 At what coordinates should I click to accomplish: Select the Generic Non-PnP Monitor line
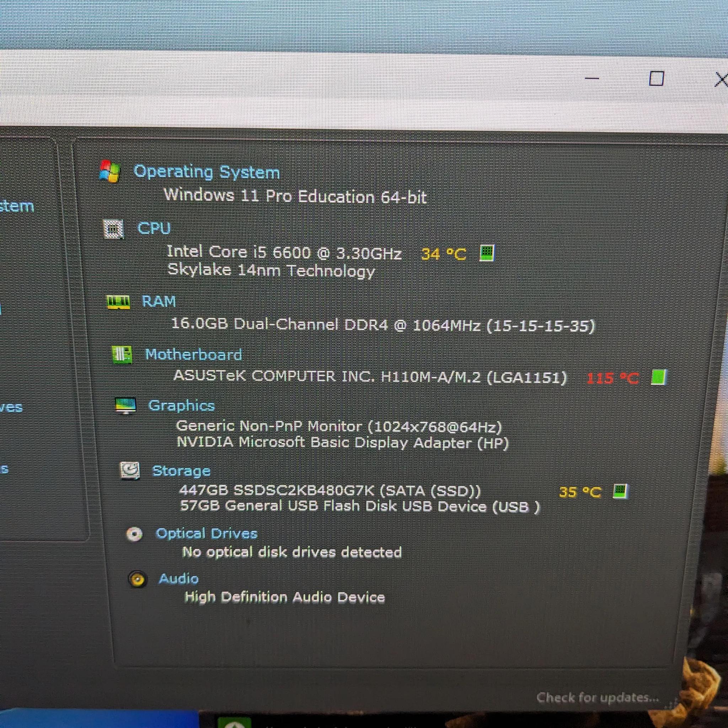339,427
